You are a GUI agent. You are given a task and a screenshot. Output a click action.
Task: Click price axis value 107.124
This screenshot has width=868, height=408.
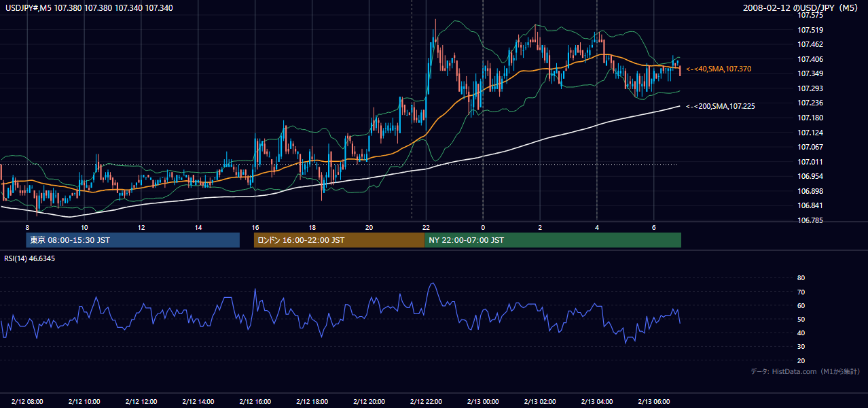pos(810,133)
